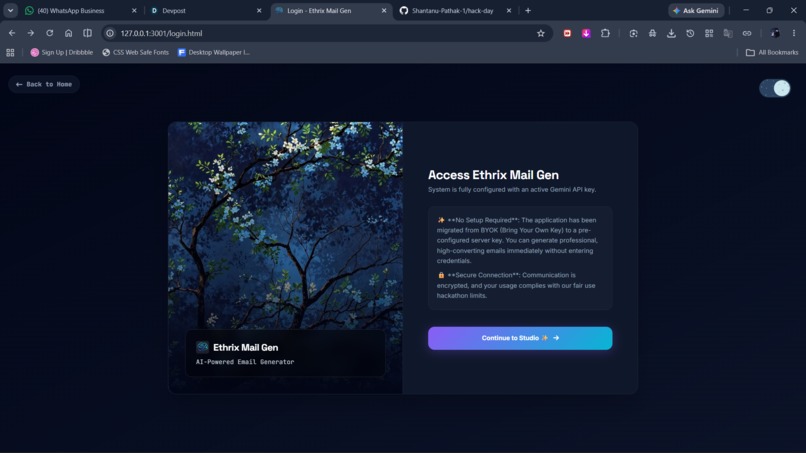Toggle the dark/light theme switch

click(775, 88)
